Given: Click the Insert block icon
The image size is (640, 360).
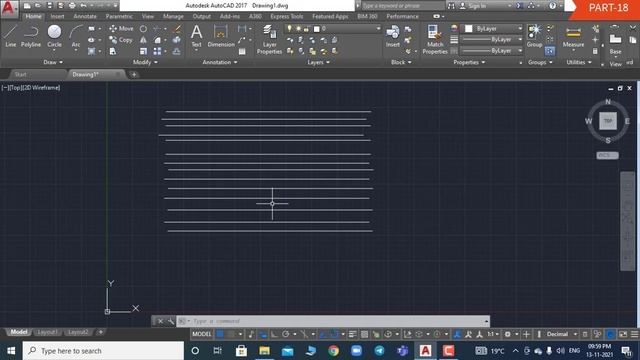Looking at the screenshot, I should [x=393, y=36].
